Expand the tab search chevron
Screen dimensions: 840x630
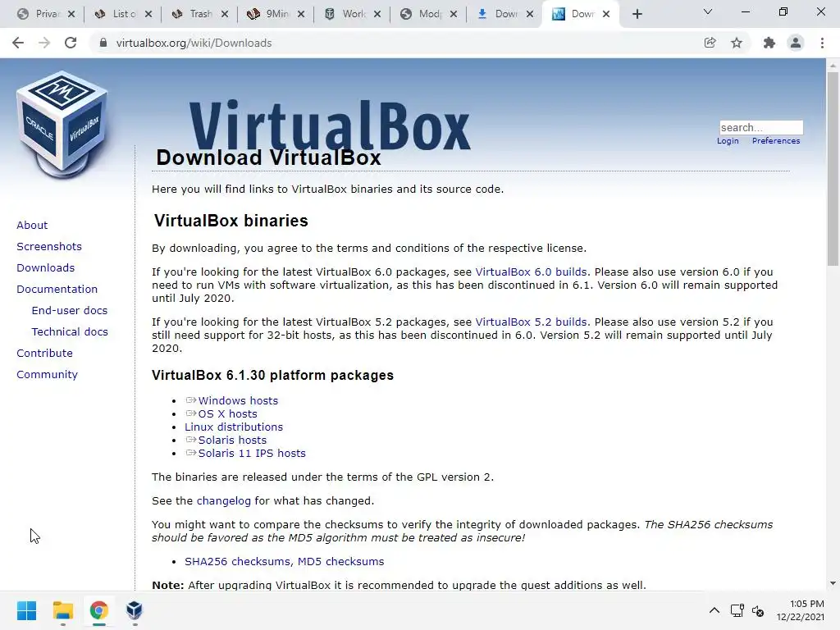pos(708,11)
